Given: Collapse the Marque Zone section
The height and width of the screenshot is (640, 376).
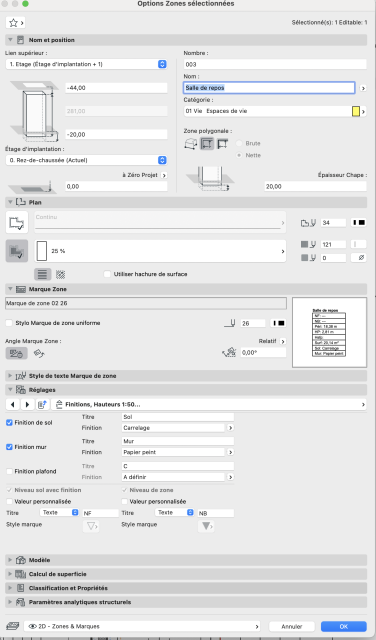Looking at the screenshot, I should (10, 289).
